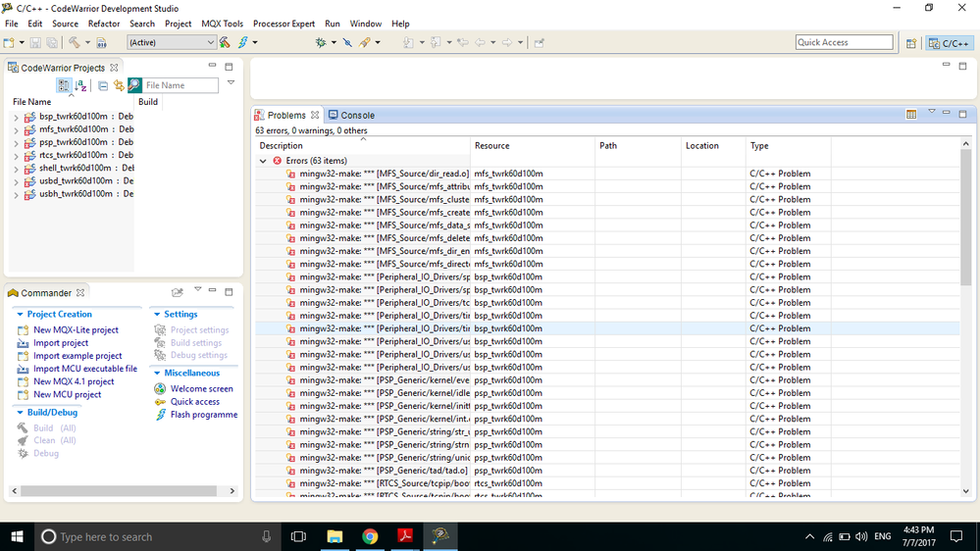Open the MQX Tools menu

pyautogui.click(x=222, y=24)
